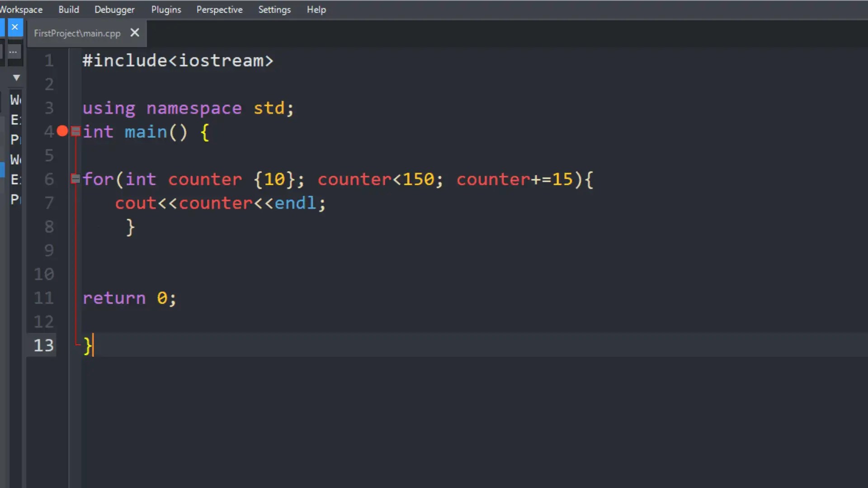Viewport: 868px width, 488px height.
Task: Click the three-dots button in sidebar
Action: [13, 52]
